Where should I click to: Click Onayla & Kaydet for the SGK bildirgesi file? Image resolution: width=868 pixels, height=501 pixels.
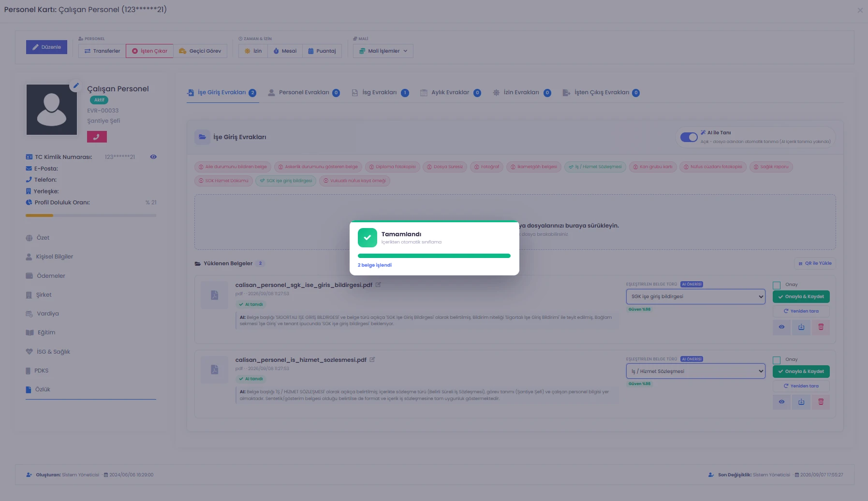(x=801, y=297)
